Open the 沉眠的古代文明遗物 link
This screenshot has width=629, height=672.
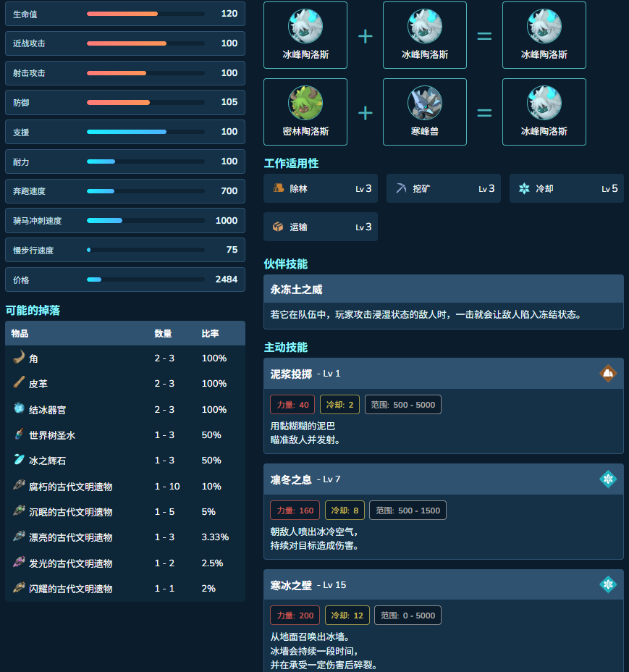pyautogui.click(x=71, y=512)
